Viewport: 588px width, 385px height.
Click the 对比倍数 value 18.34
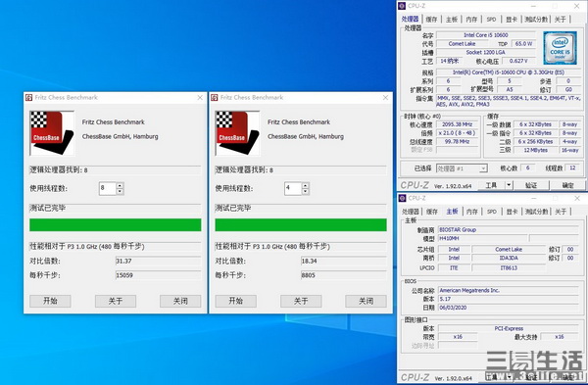coord(344,261)
